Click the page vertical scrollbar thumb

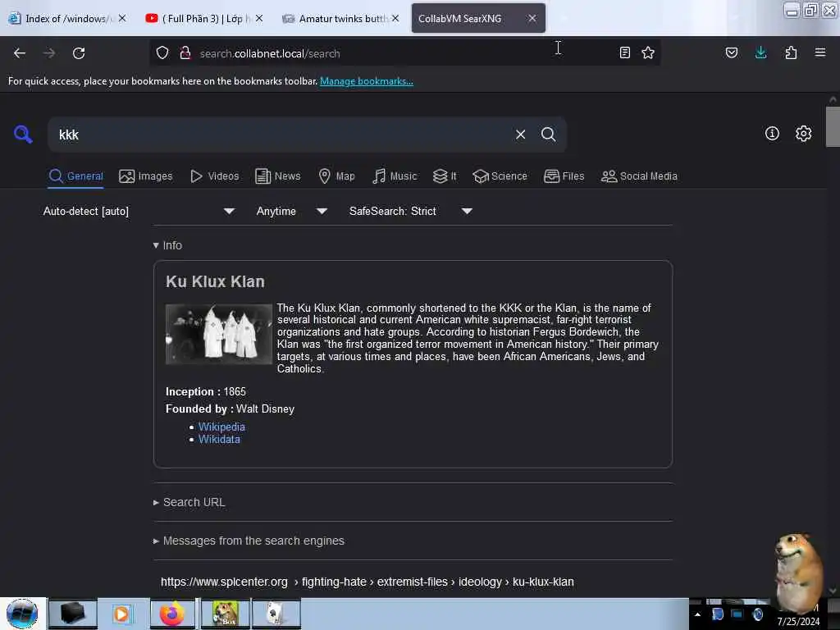point(833,127)
